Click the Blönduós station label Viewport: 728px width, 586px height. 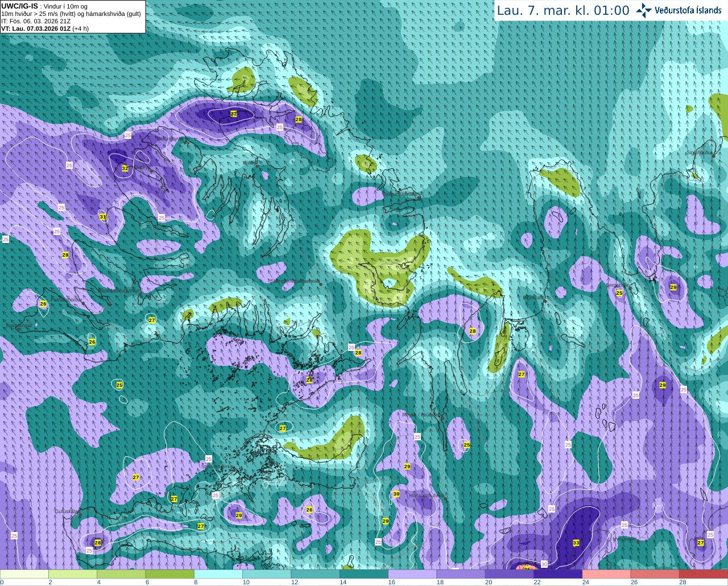pyautogui.click(x=533, y=297)
